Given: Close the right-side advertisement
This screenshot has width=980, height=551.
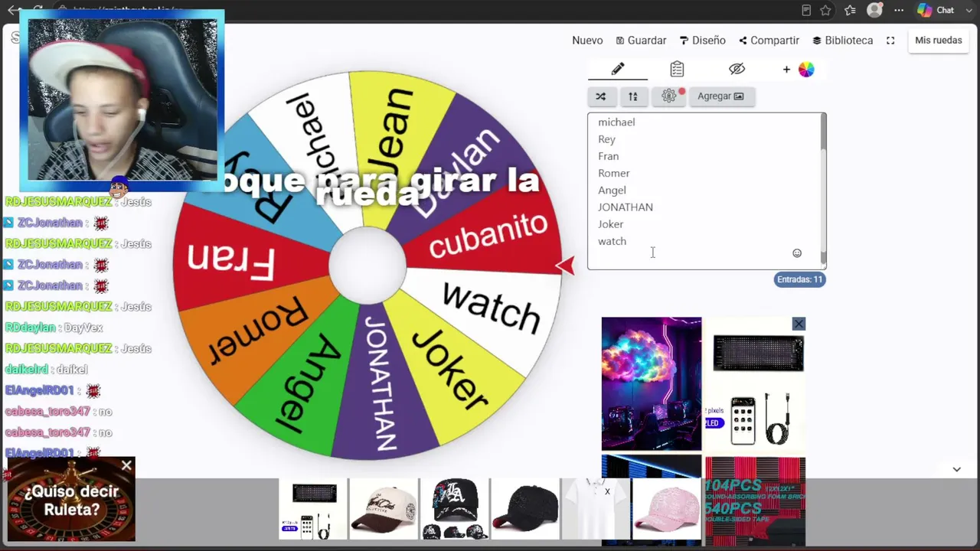Looking at the screenshot, I should coord(799,324).
